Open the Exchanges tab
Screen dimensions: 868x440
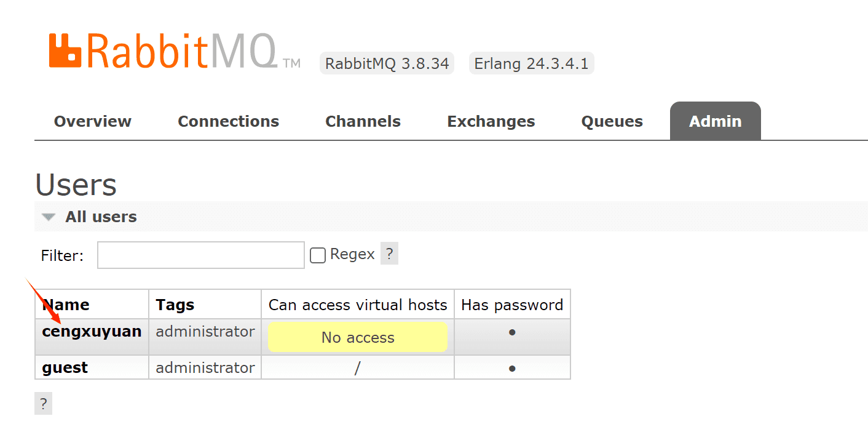pos(491,122)
